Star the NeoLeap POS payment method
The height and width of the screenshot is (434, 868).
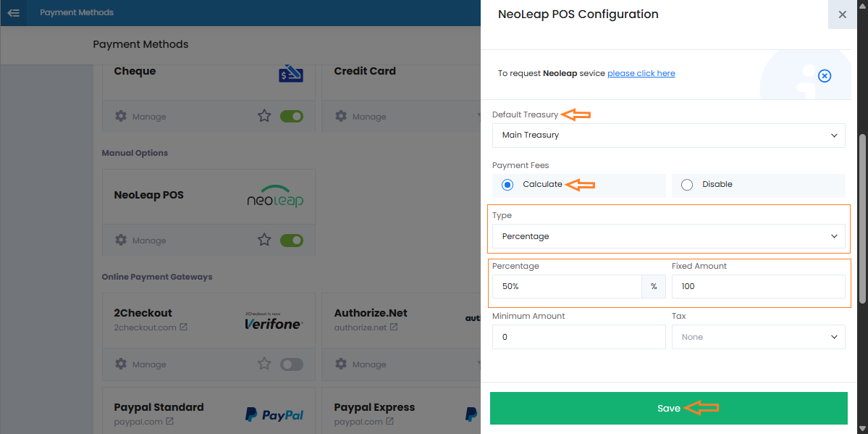pyautogui.click(x=264, y=240)
